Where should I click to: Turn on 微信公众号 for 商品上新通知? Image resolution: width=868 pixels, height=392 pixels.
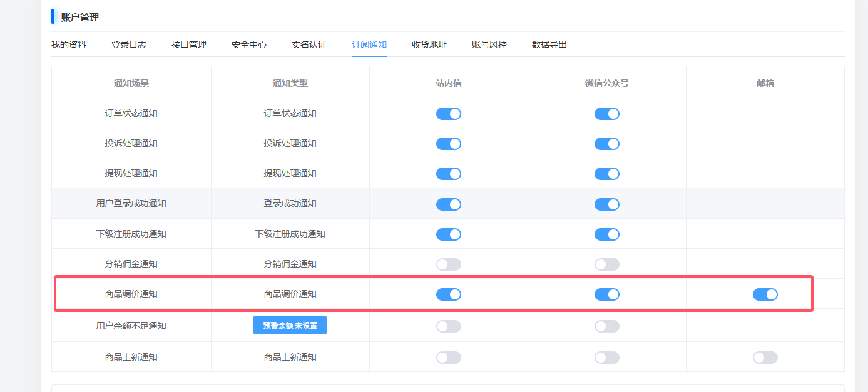point(607,357)
